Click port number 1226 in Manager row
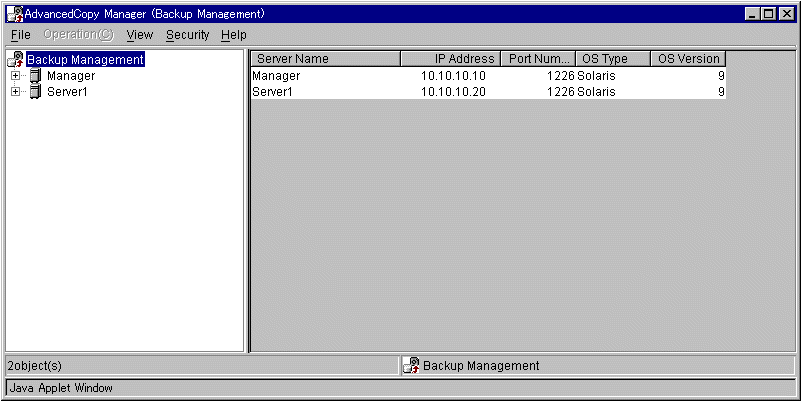Viewport: 802px width, 402px height. tap(561, 76)
